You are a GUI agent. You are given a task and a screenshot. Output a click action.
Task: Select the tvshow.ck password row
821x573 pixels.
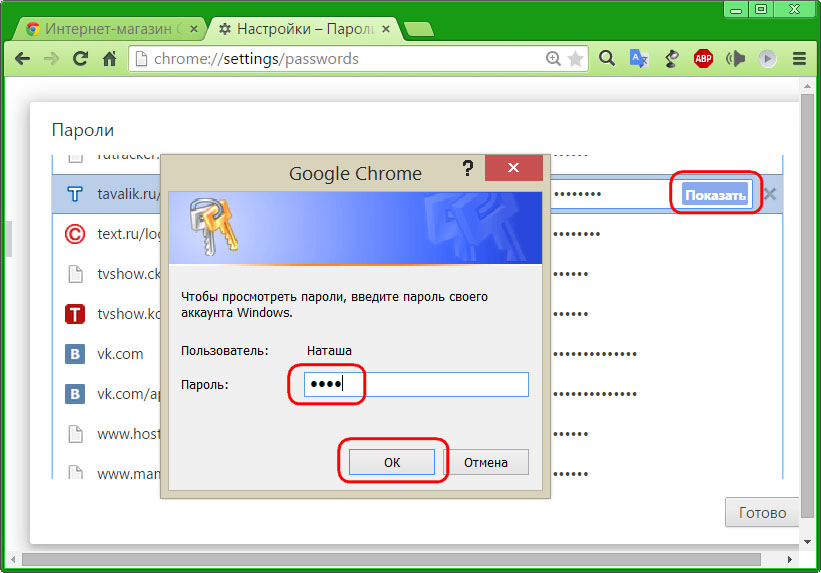coord(417,274)
